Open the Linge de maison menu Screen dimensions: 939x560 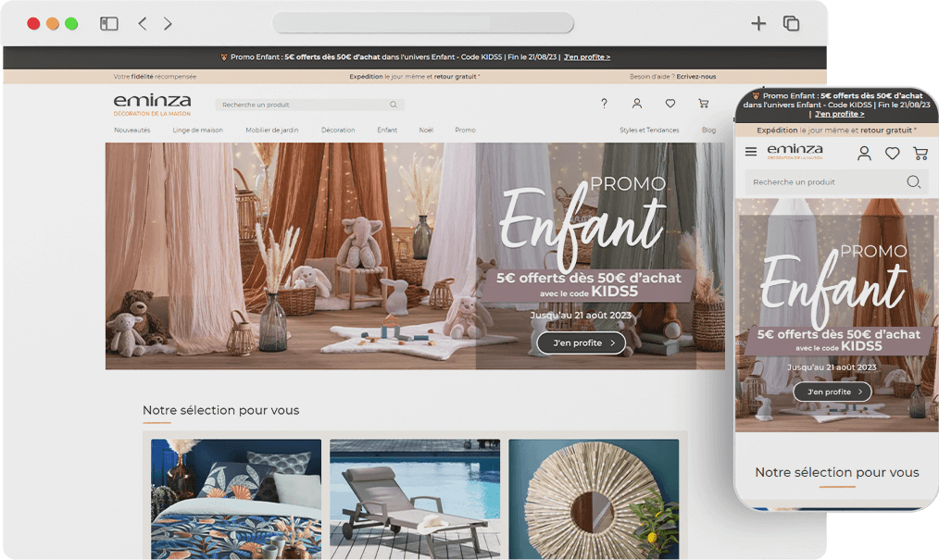[197, 131]
